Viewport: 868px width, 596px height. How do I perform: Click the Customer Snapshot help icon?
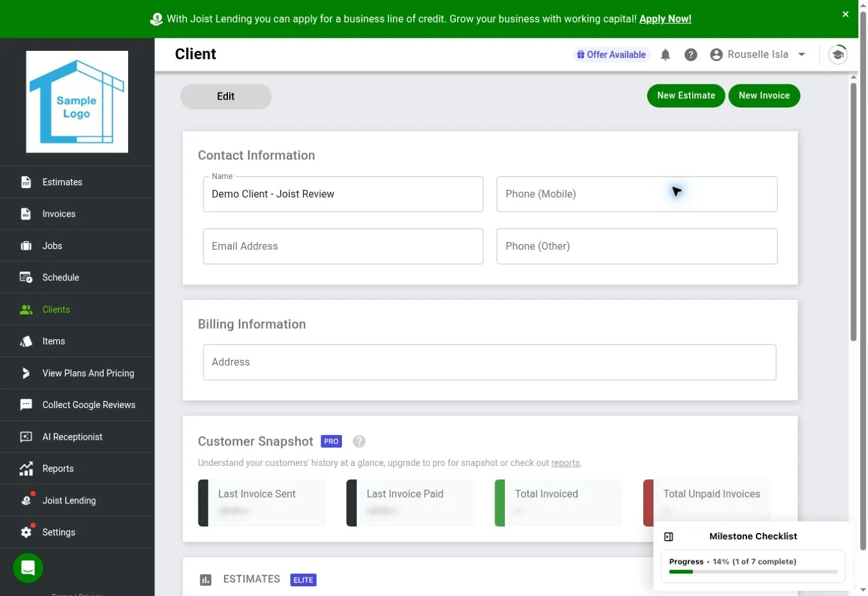[359, 442]
